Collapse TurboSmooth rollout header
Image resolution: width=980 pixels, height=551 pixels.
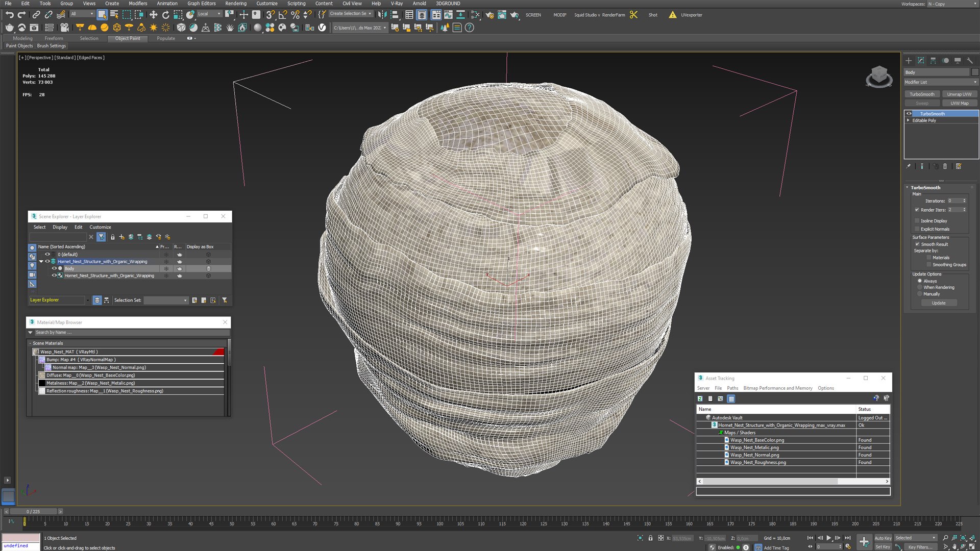925,187
